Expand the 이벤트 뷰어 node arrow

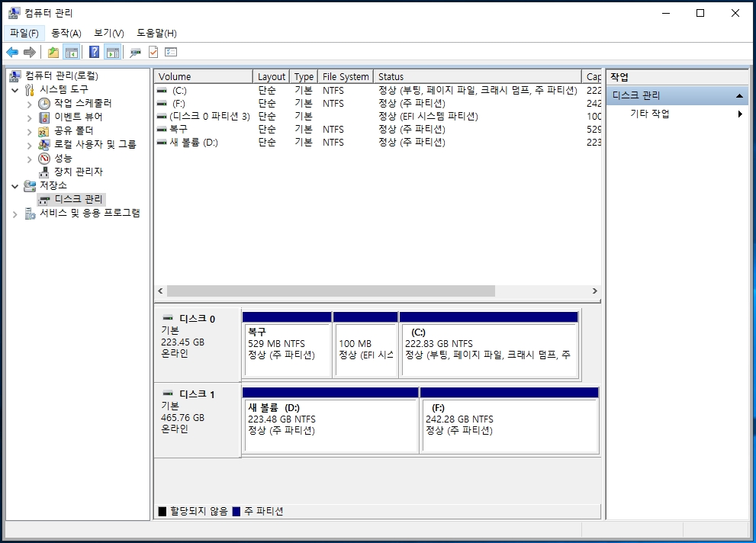[30, 117]
